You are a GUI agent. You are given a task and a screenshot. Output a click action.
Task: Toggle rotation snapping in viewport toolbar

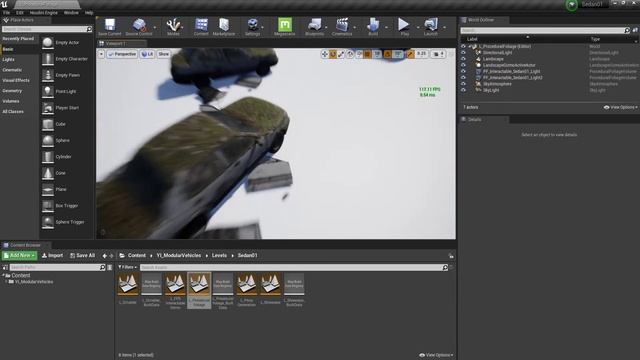(387, 54)
